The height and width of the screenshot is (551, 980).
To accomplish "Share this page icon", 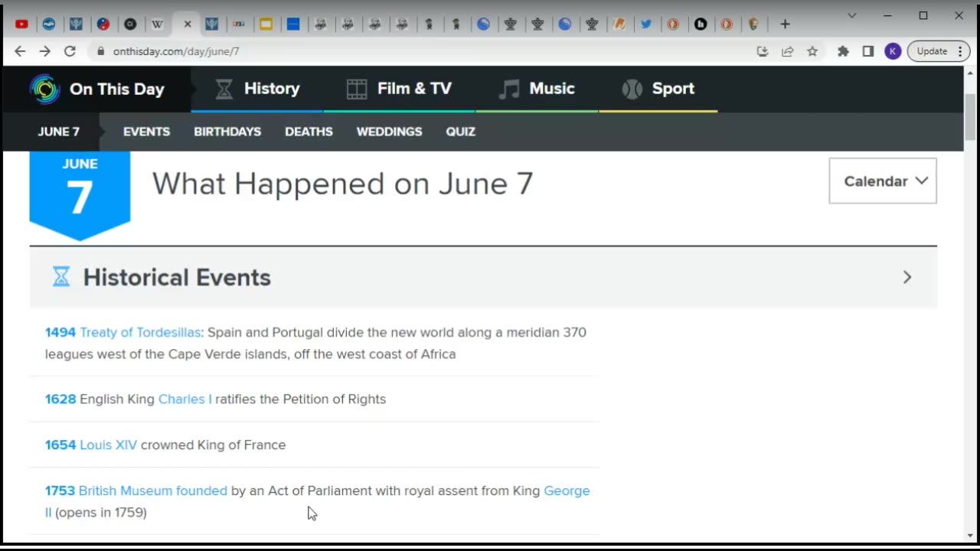I will pos(787,51).
